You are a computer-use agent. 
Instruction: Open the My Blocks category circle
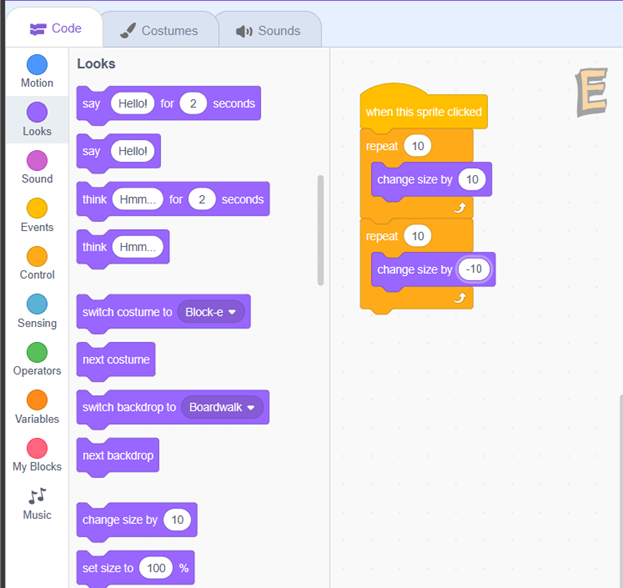(37, 448)
